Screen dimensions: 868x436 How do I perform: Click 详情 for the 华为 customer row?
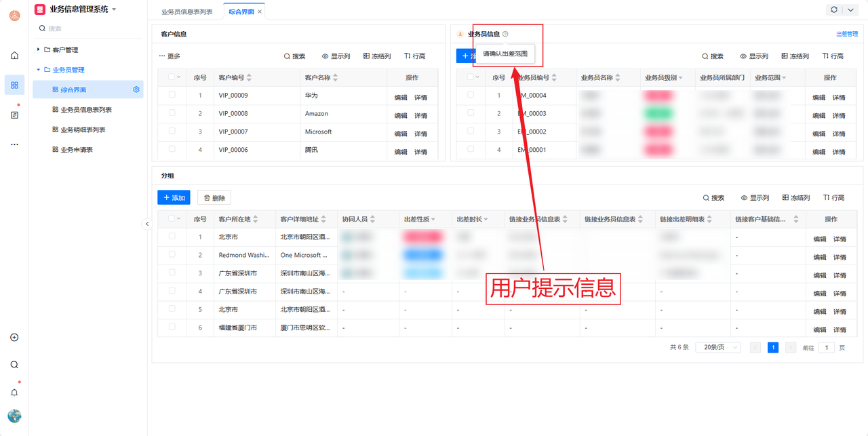click(420, 98)
